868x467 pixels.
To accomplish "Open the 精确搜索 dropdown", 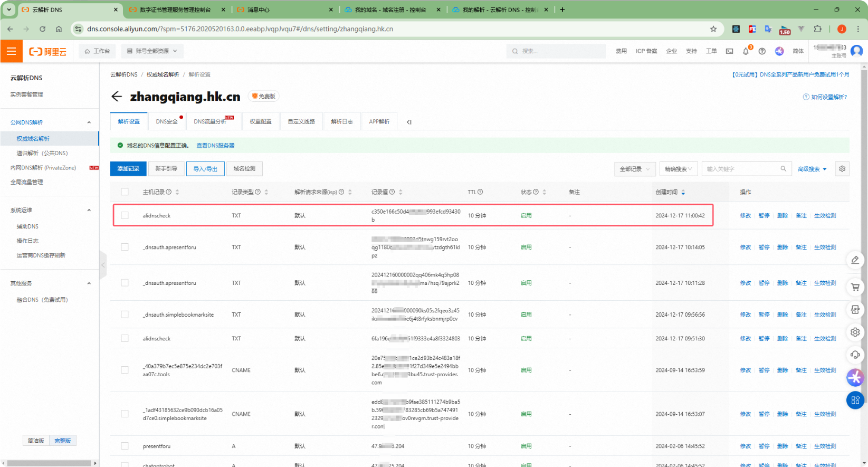I will [678, 169].
